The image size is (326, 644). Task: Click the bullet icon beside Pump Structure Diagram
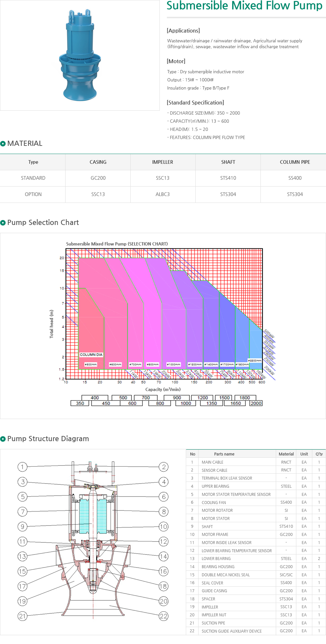(3, 439)
